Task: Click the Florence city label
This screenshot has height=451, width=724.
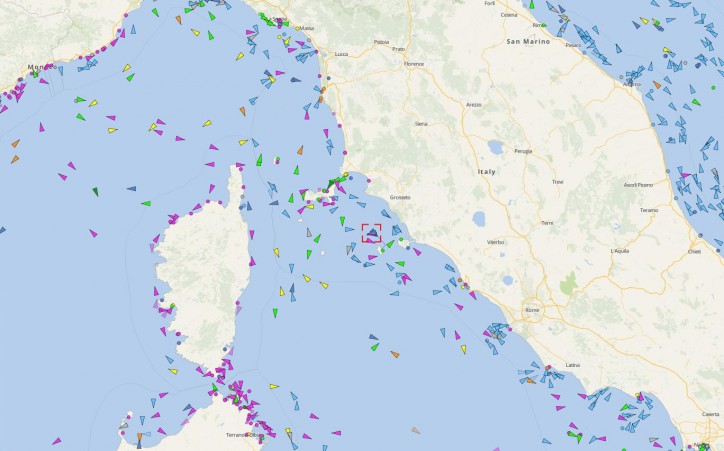Action: pos(414,64)
